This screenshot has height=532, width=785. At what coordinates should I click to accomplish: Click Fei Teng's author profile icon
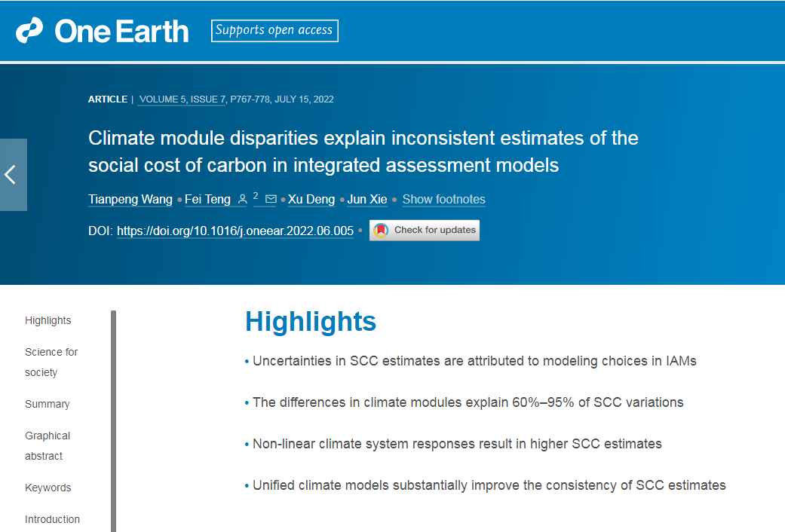(242, 199)
